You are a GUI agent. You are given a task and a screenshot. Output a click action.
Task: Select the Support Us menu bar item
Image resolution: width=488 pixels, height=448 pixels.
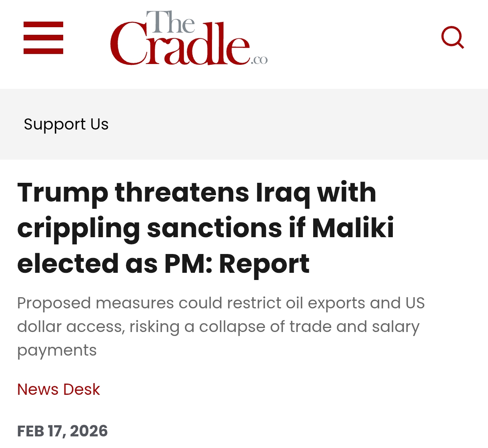(66, 124)
